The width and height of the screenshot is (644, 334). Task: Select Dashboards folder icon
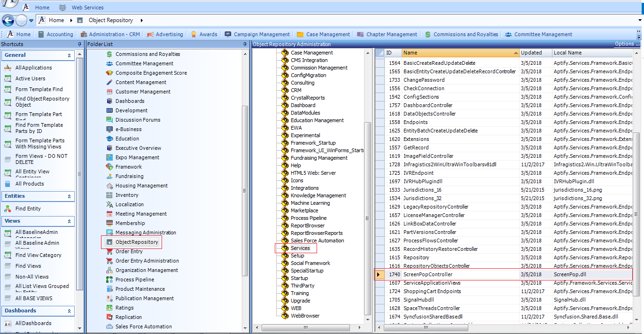click(x=109, y=101)
